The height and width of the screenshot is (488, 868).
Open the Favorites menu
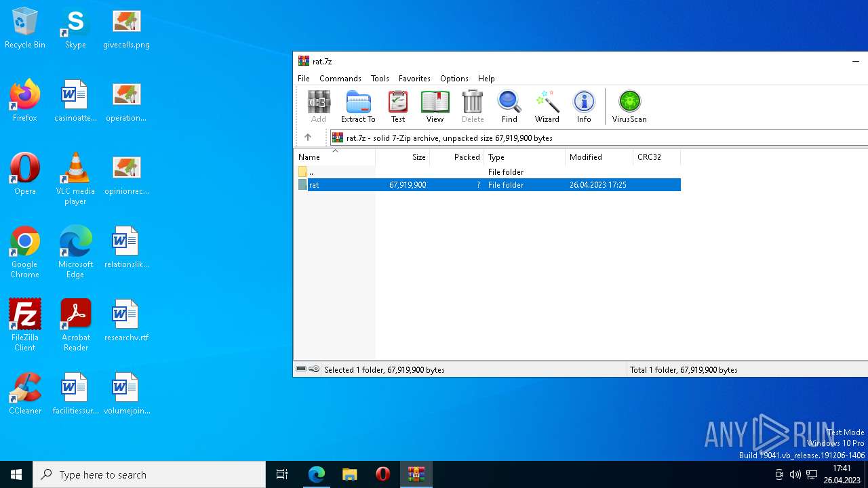(x=414, y=79)
